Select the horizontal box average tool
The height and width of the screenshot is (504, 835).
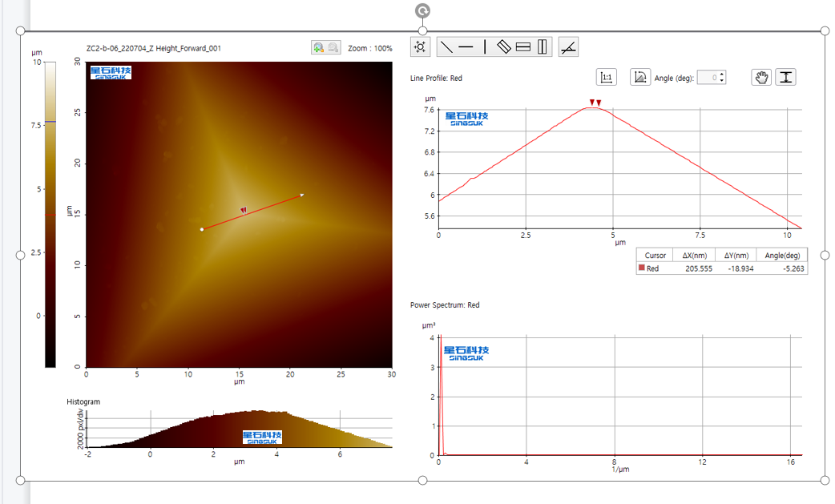[x=523, y=46]
